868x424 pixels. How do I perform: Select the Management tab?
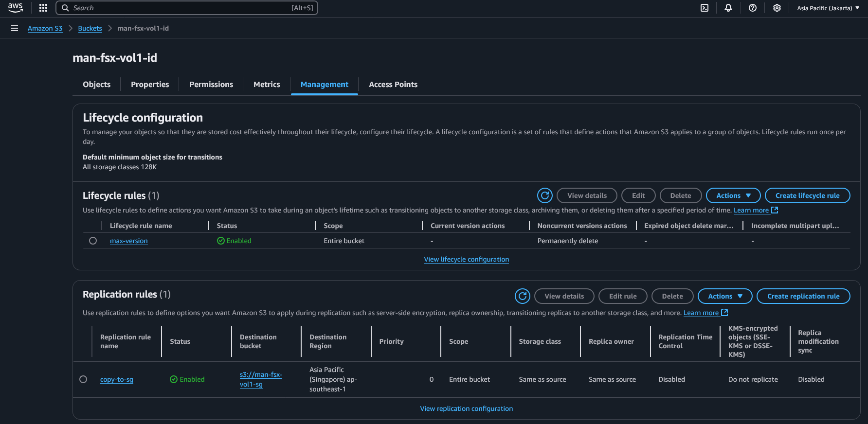click(325, 85)
